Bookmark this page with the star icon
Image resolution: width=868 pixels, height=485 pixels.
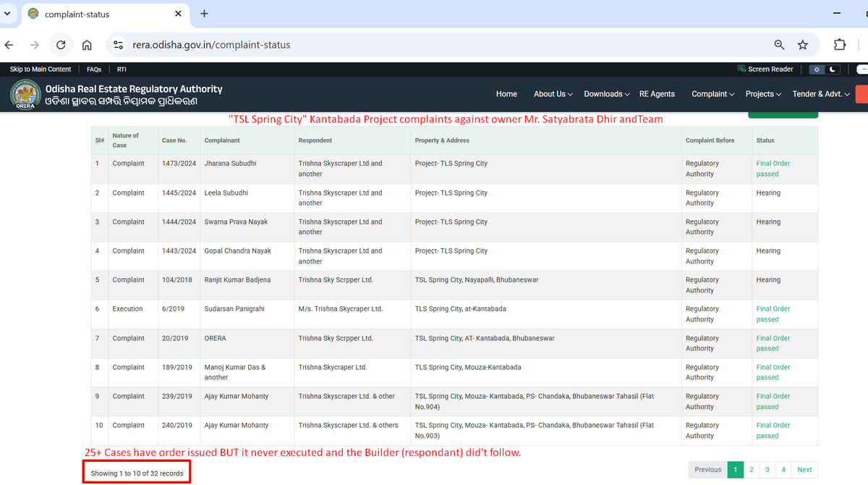click(x=803, y=45)
